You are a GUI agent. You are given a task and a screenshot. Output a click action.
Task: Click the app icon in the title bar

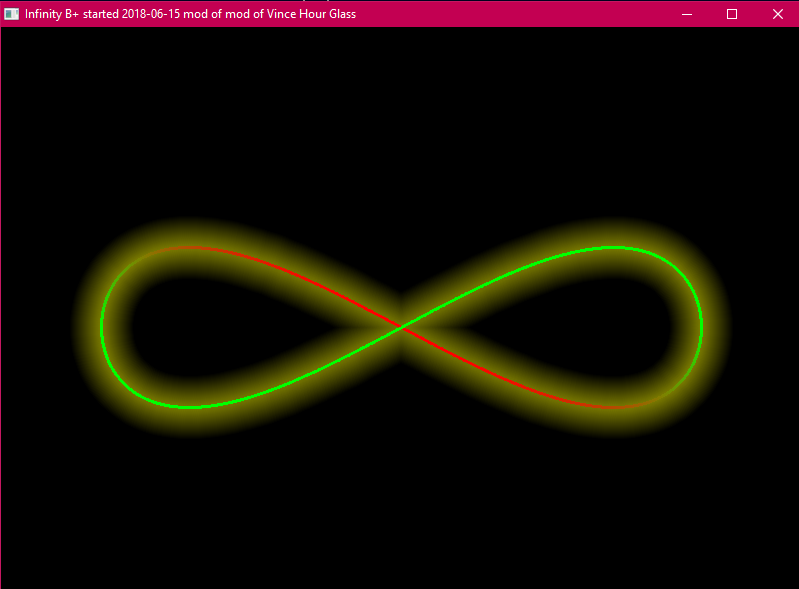tap(11, 14)
